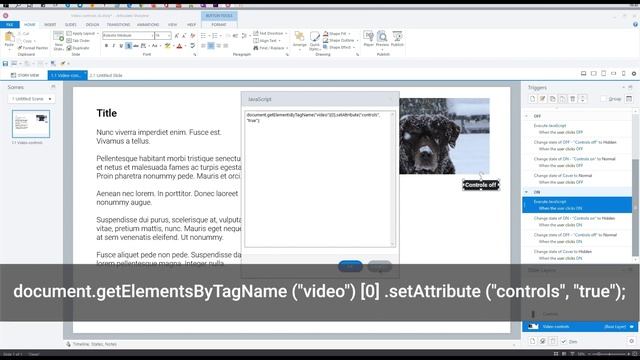Image resolution: width=640 pixels, height=360 pixels.
Task: Click the text highlight color swatch
Action: (167, 46)
